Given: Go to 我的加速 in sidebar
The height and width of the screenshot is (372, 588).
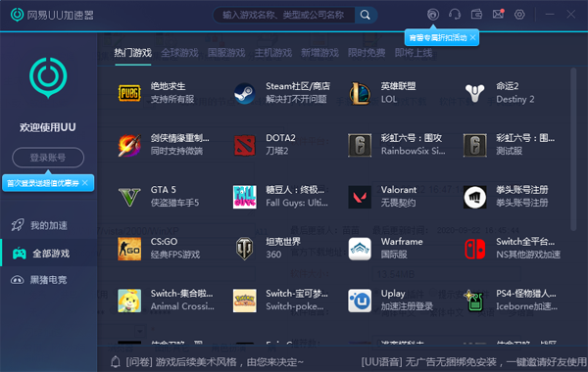Looking at the screenshot, I should tap(48, 225).
